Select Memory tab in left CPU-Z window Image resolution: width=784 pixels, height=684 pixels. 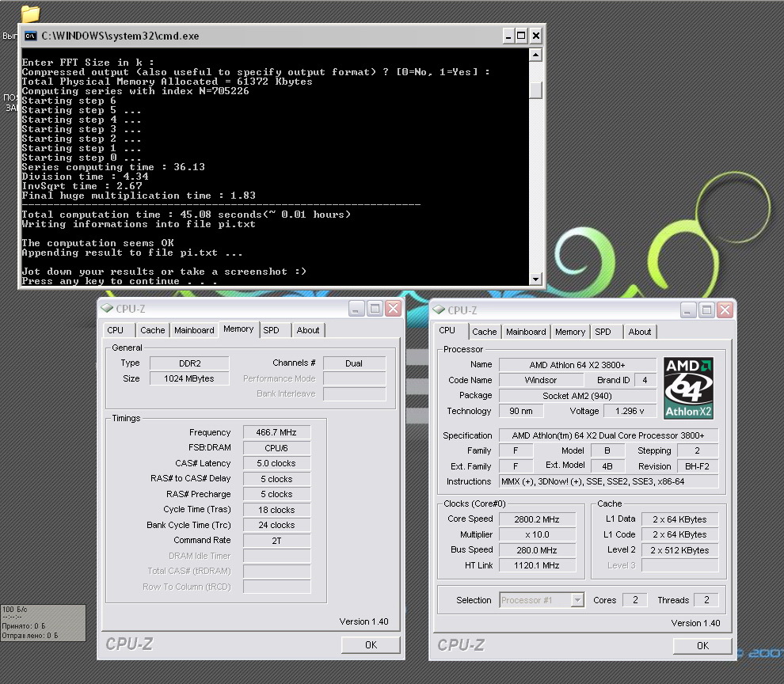coord(238,329)
